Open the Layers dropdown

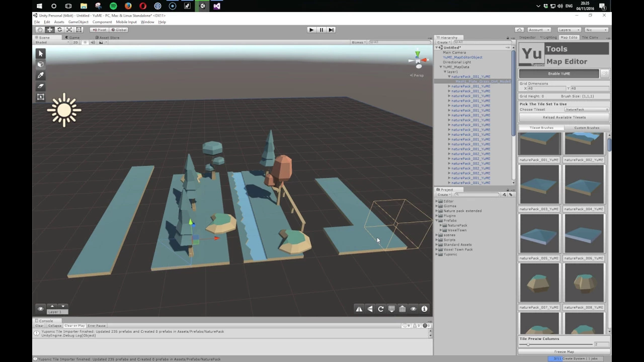569,30
